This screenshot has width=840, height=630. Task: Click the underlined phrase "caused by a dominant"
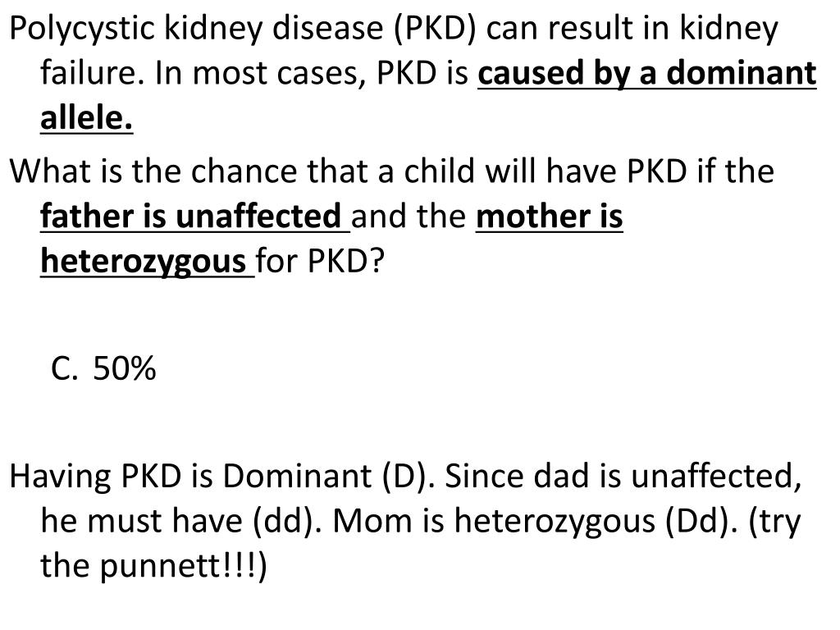click(646, 73)
